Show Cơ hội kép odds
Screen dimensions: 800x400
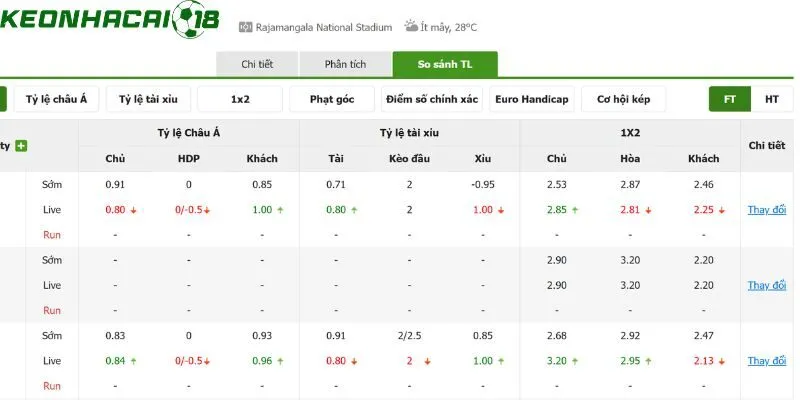click(x=623, y=99)
